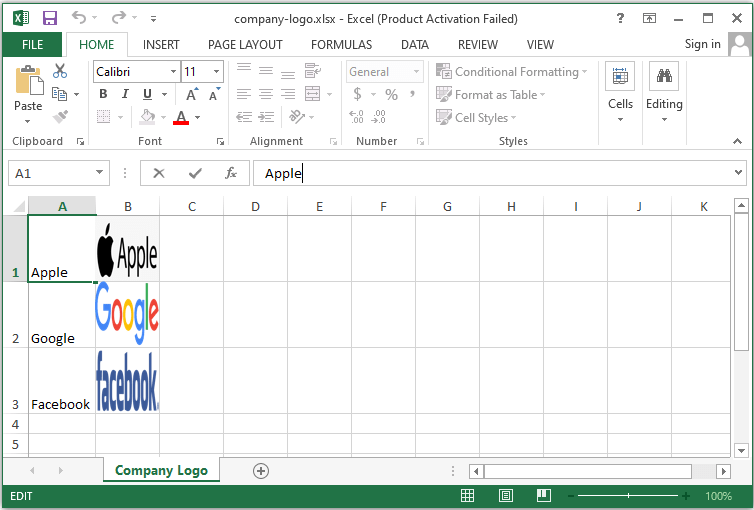The image size is (754, 510).
Task: Click Decrease Decimal icon
Action: [379, 117]
